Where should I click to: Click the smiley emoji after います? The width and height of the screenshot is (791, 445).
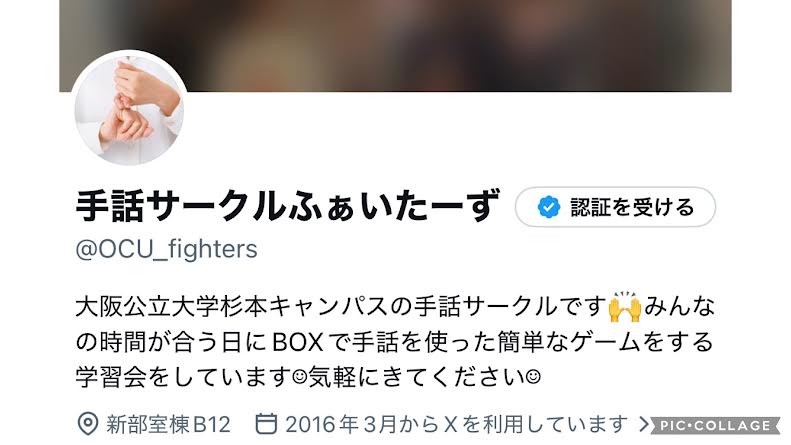click(x=300, y=376)
